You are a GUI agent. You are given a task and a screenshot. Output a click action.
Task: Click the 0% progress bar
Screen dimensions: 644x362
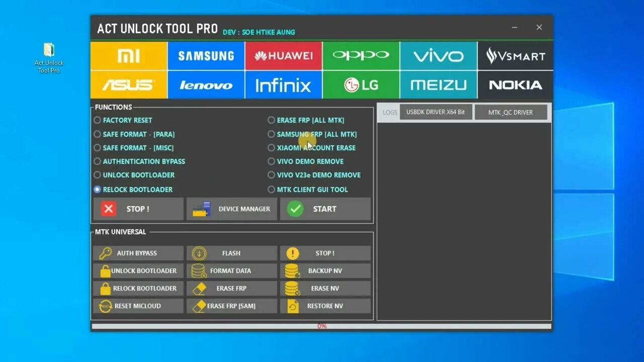321,326
